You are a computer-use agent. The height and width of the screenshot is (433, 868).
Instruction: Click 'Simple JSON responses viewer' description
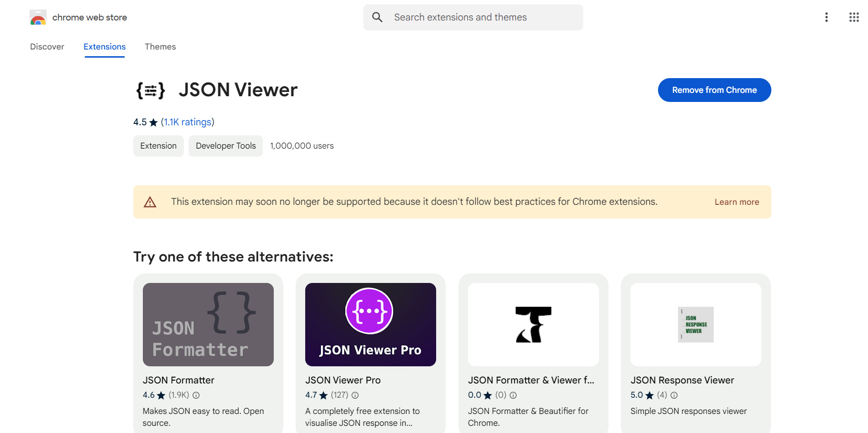click(688, 411)
